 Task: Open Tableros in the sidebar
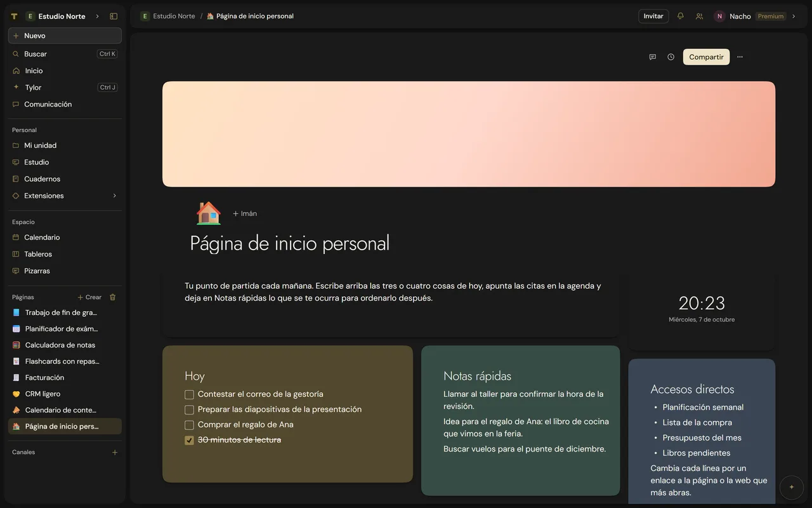[x=65, y=254]
